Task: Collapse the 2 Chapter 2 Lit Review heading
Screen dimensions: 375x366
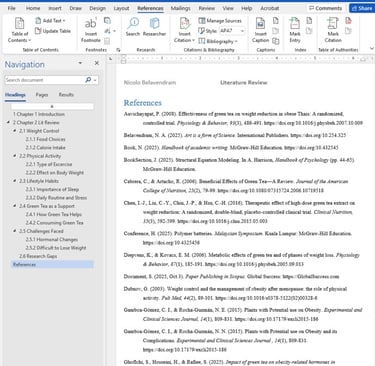Action: 8,122
